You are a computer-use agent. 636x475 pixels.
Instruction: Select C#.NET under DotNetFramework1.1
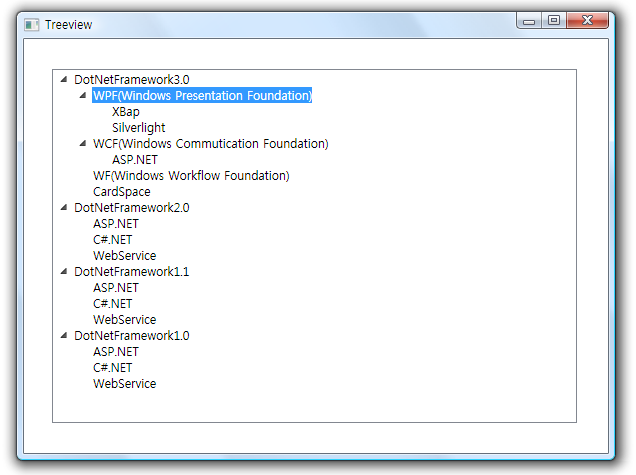click(113, 304)
